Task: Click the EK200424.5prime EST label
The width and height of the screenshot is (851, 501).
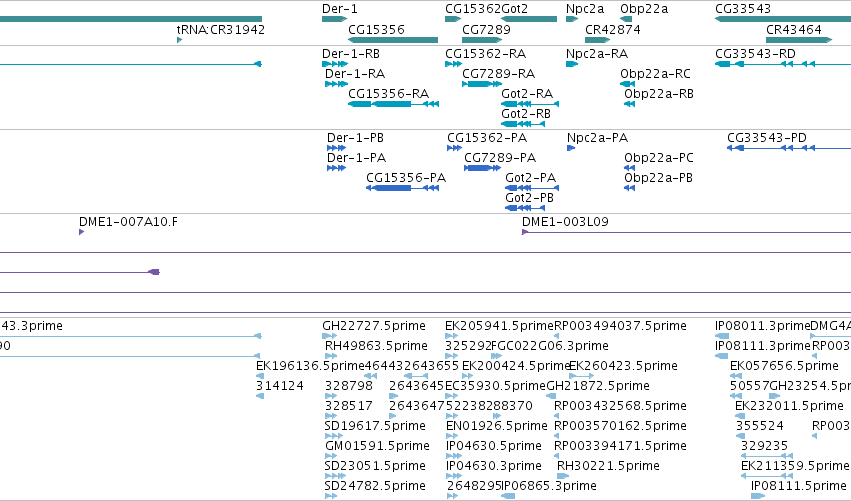Action: (x=516, y=366)
